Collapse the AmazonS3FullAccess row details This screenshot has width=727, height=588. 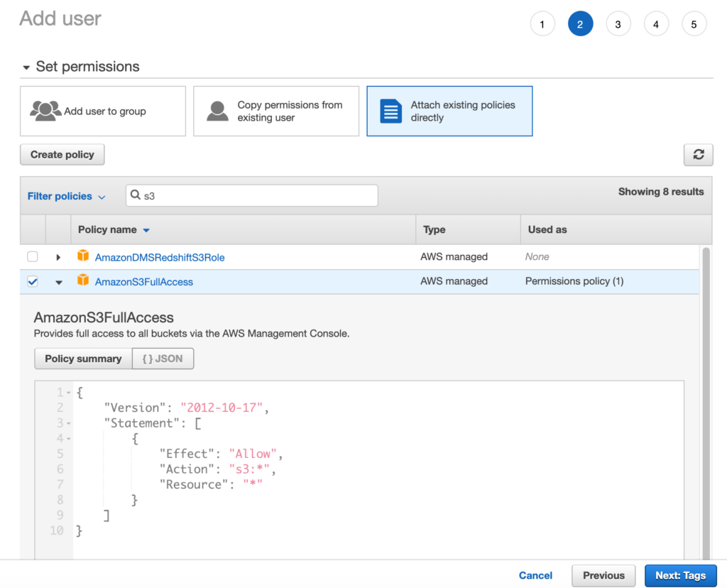59,282
